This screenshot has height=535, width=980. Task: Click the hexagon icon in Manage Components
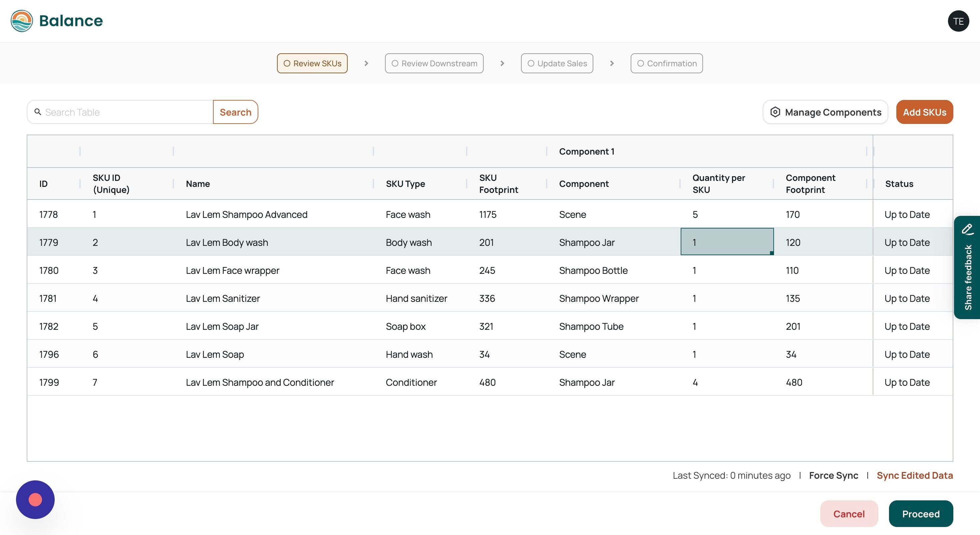[775, 112]
